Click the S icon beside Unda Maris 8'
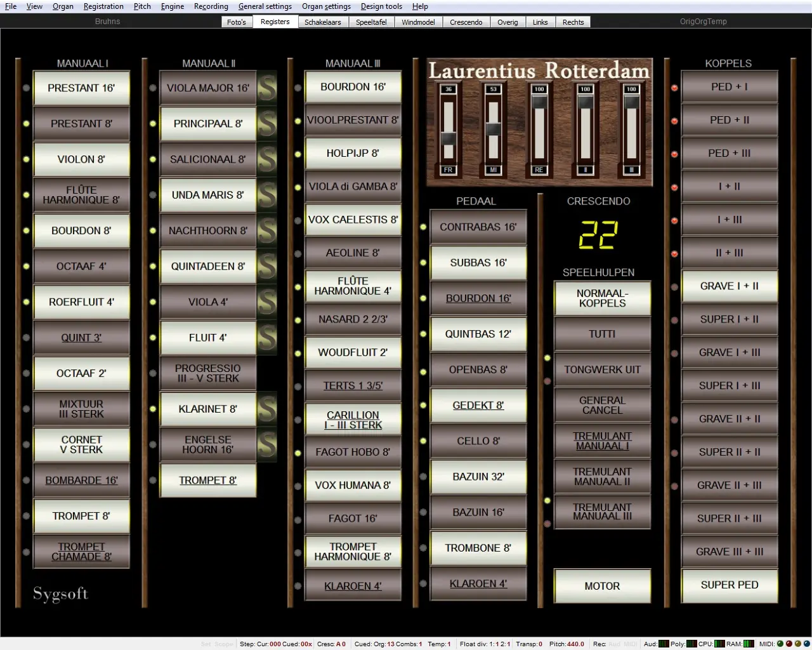Viewport: 812px width, 650px height. (x=267, y=196)
